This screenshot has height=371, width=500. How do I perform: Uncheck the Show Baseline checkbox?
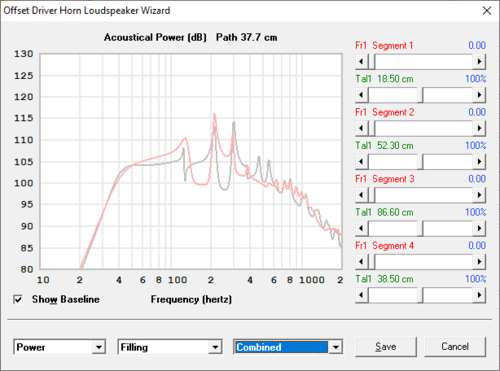(x=18, y=299)
